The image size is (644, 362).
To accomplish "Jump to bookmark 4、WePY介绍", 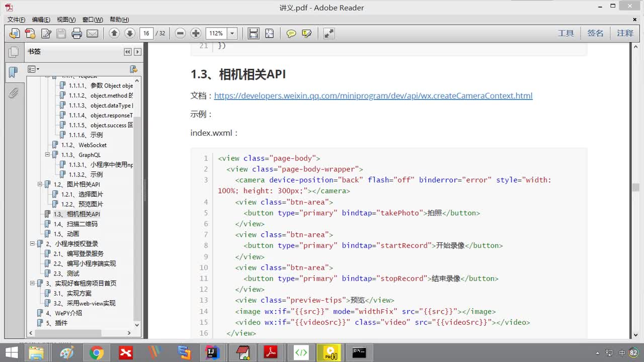I will 63,313.
